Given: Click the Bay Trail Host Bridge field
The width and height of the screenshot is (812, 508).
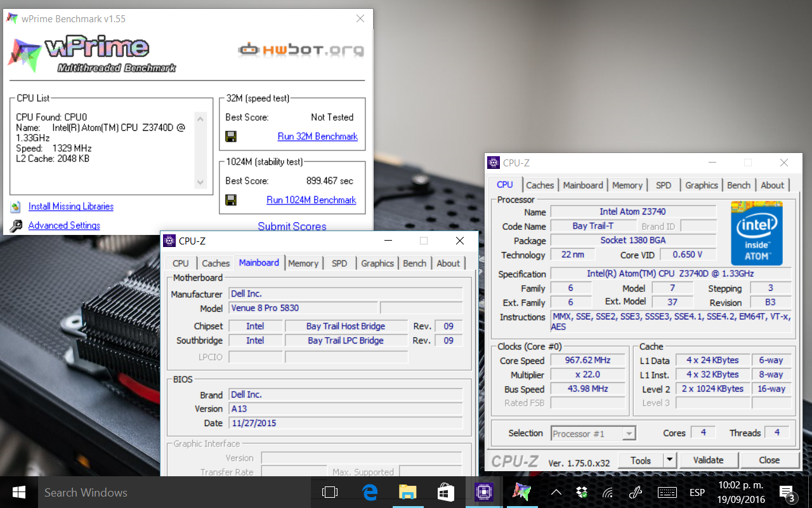Looking at the screenshot, I should [346, 326].
